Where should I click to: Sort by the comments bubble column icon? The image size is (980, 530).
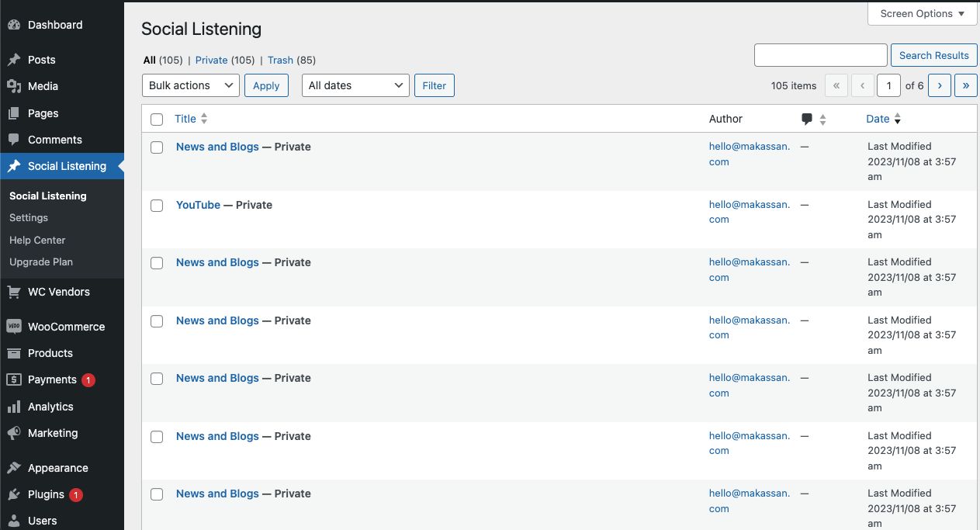[x=807, y=119]
